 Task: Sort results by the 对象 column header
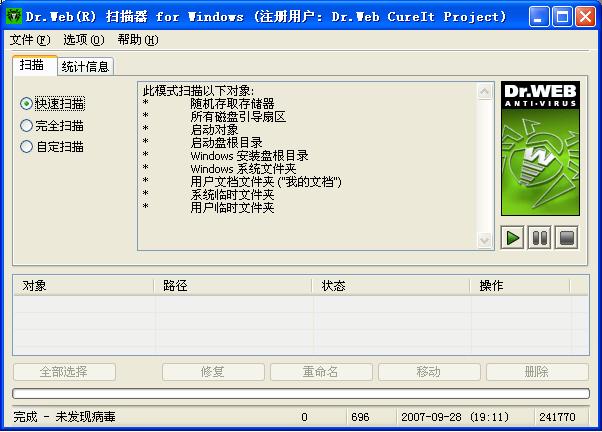click(x=83, y=286)
